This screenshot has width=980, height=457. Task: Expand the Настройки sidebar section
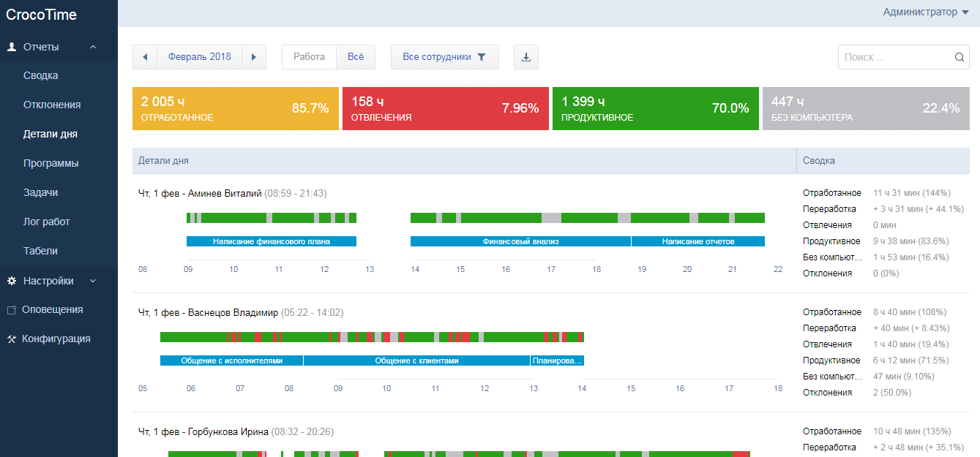(92, 281)
